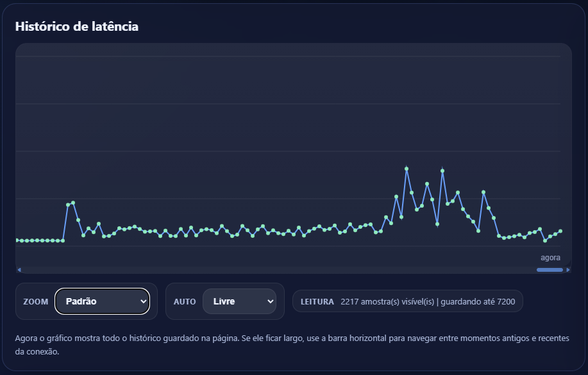Click the "agora" label on the chart
The height and width of the screenshot is (375, 588).
pyautogui.click(x=550, y=258)
